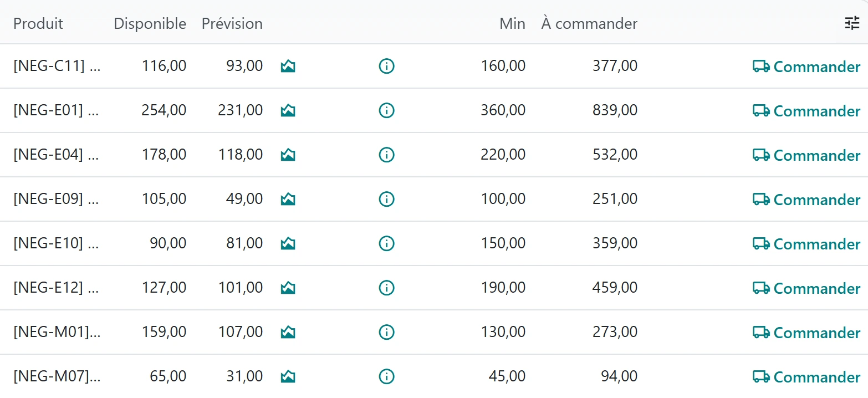This screenshot has height=398, width=868.
Task: Click Min value 190,00
Action: pyautogui.click(x=503, y=288)
